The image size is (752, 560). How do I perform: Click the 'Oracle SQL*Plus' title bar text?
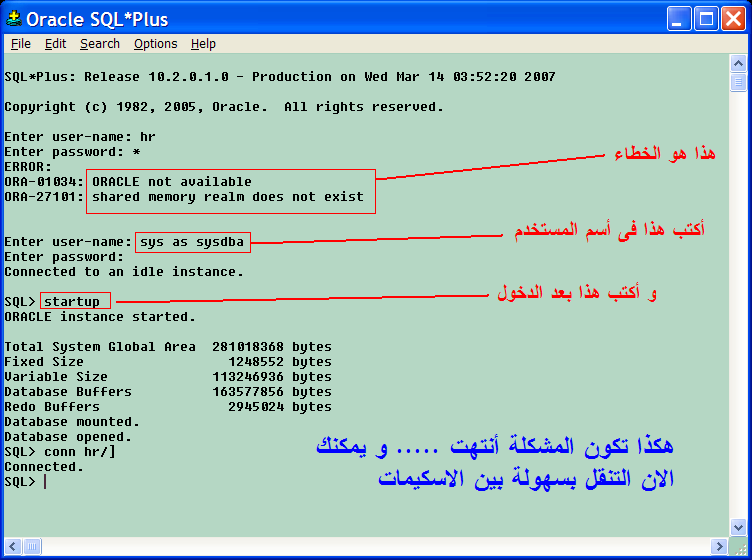(97, 19)
